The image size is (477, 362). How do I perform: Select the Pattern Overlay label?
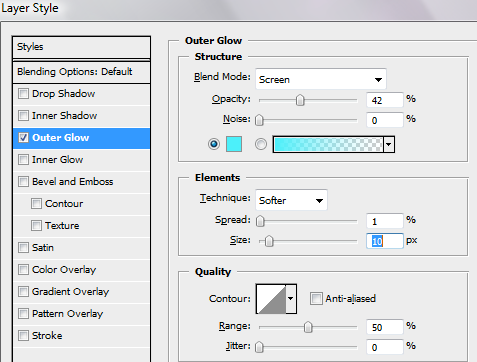tap(68, 314)
